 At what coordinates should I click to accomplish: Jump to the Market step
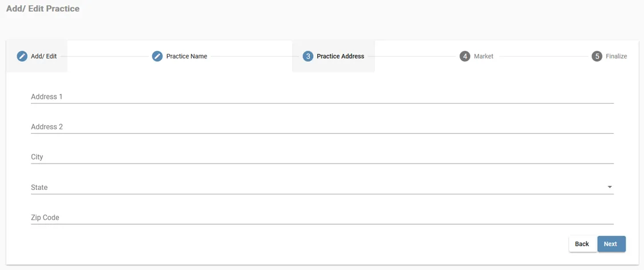pyautogui.click(x=484, y=56)
